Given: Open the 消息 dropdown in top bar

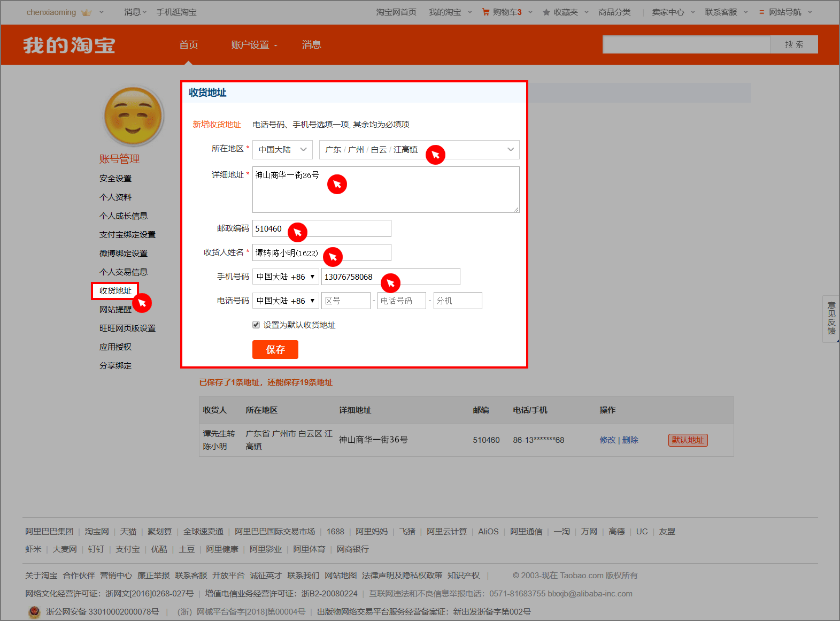Looking at the screenshot, I should tap(135, 12).
